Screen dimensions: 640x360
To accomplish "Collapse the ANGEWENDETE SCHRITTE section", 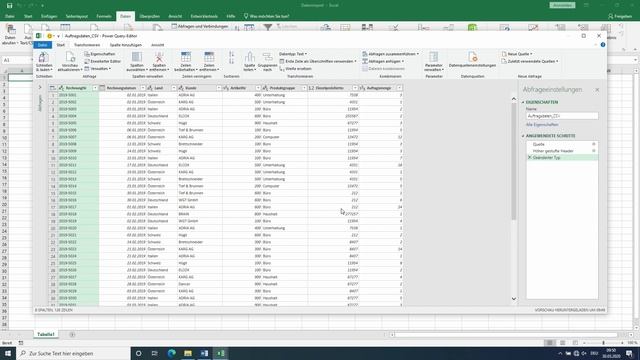I will tap(523, 136).
